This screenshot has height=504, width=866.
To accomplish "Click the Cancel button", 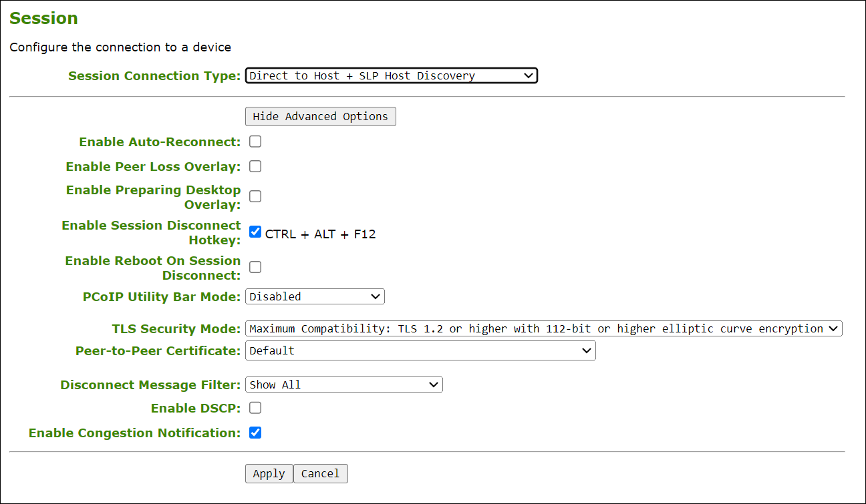I will pos(321,473).
